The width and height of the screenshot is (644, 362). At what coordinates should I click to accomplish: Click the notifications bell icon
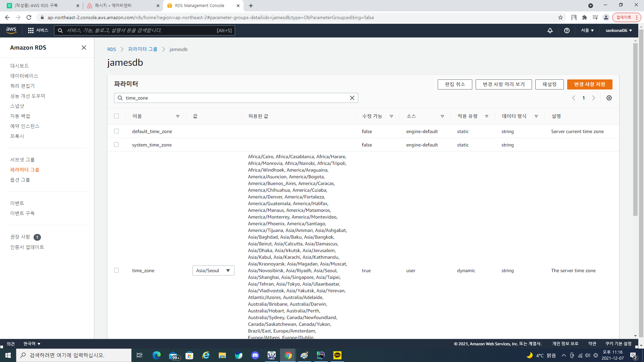pyautogui.click(x=550, y=31)
